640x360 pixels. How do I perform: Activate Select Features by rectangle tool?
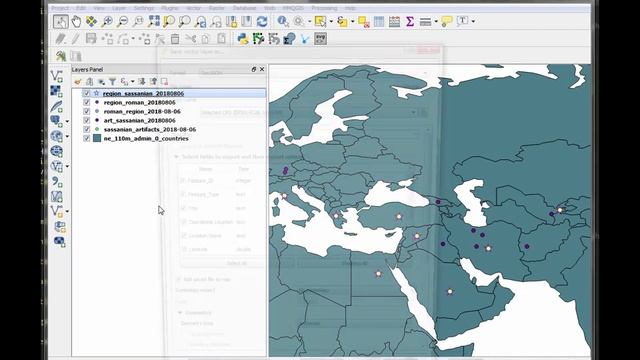(320, 21)
